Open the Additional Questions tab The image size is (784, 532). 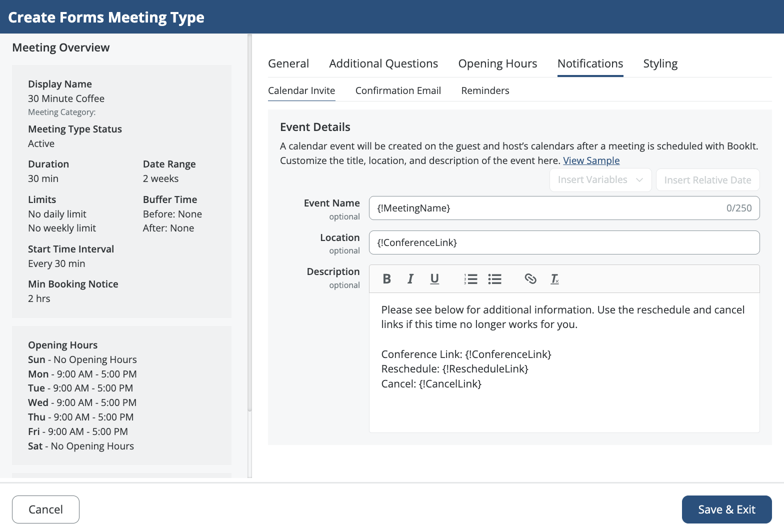point(383,64)
